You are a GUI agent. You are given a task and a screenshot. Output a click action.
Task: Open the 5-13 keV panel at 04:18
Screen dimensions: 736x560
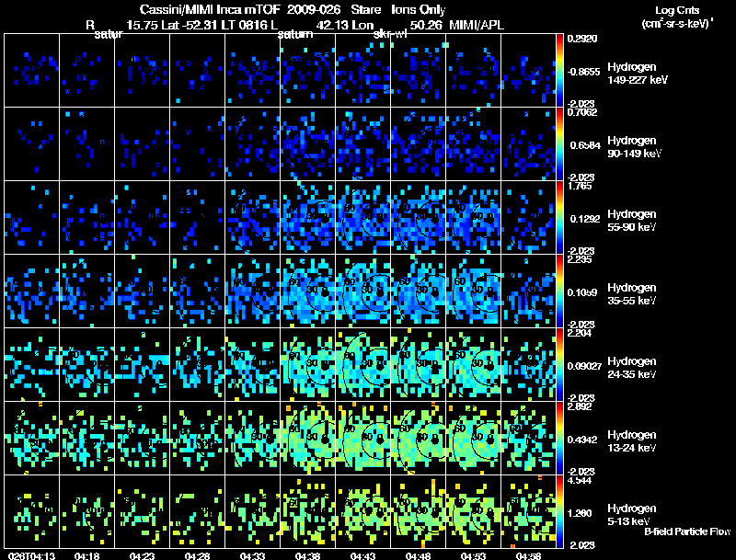click(86, 511)
